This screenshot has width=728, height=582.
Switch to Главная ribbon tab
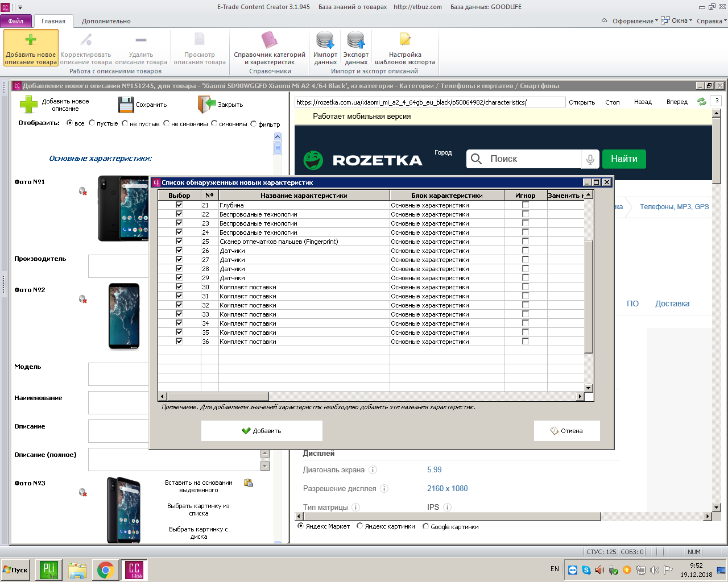click(x=53, y=21)
